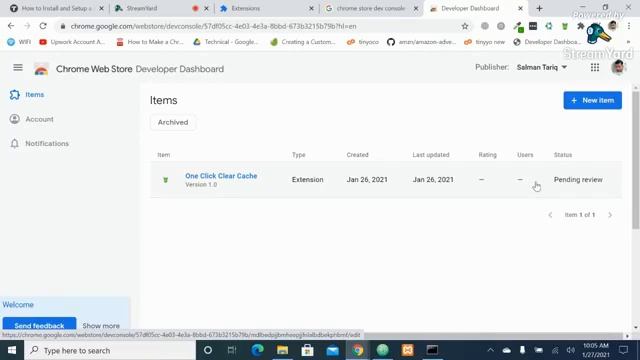Viewport: 640px width, 360px height.
Task: Open the tinyoco bookmark
Action: click(363, 42)
